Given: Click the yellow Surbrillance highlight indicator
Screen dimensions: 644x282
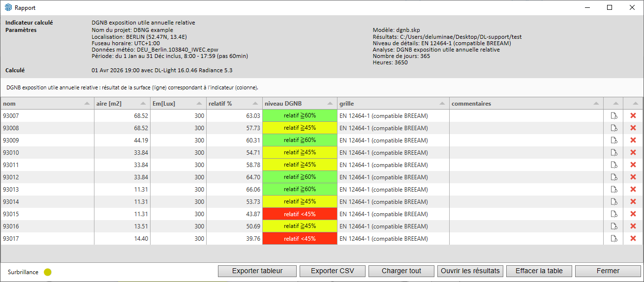Looking at the screenshot, I should point(48,272).
